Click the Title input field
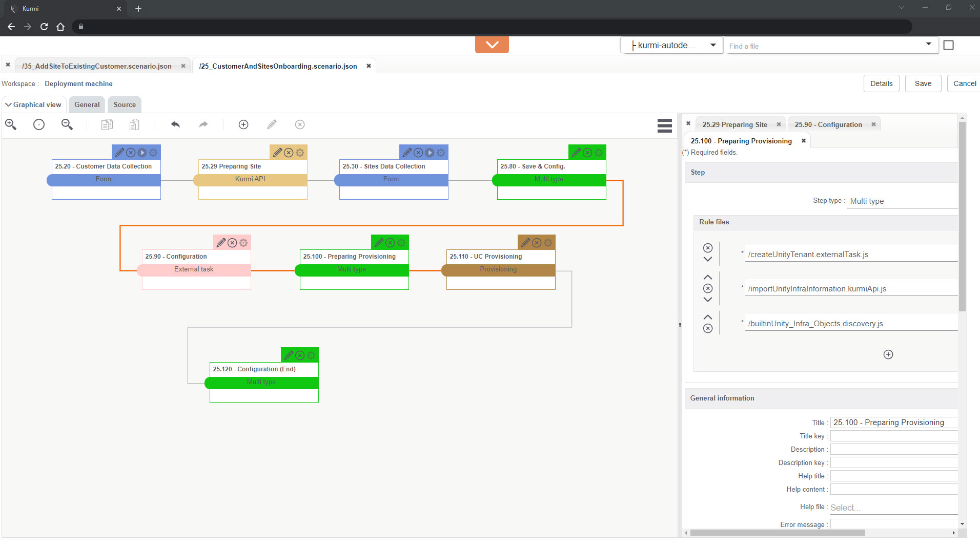The image size is (980, 549). (893, 423)
